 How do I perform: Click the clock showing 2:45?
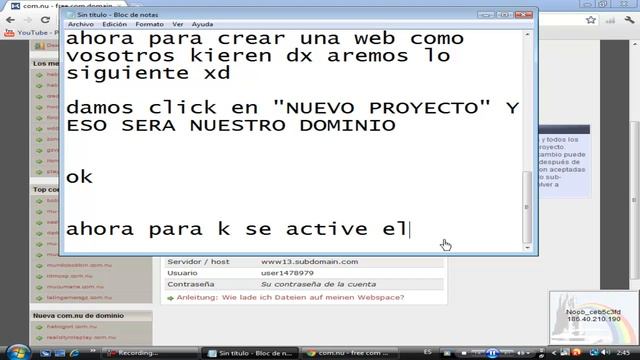623,353
